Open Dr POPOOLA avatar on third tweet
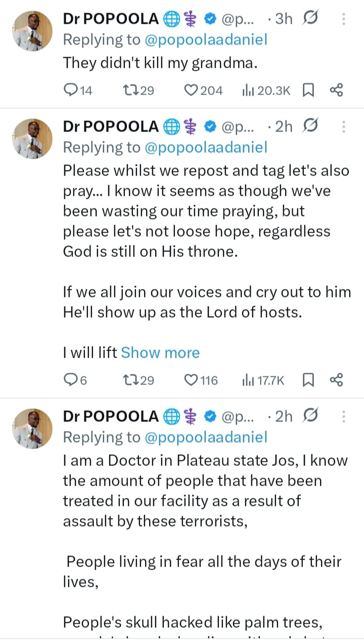 pos(32,428)
